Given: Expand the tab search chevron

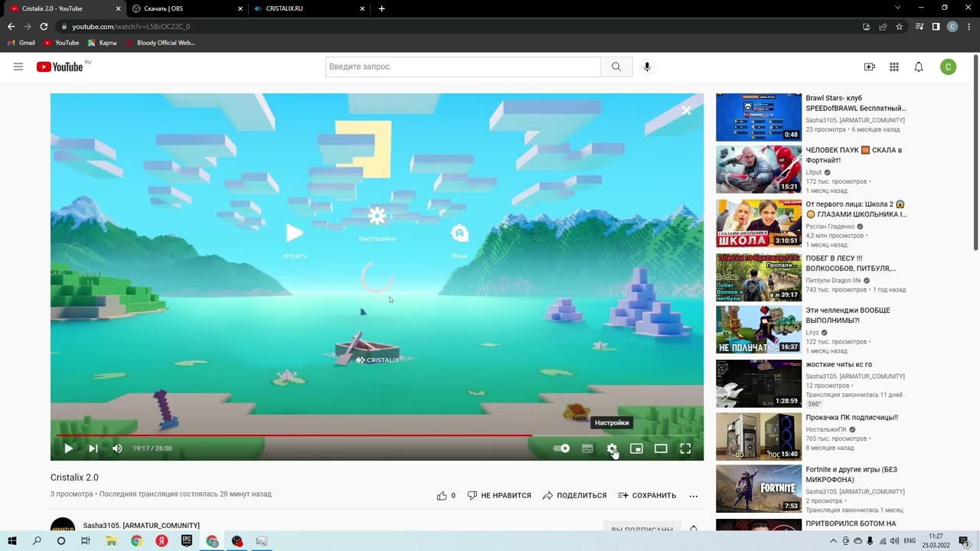Looking at the screenshot, I should click(897, 8).
